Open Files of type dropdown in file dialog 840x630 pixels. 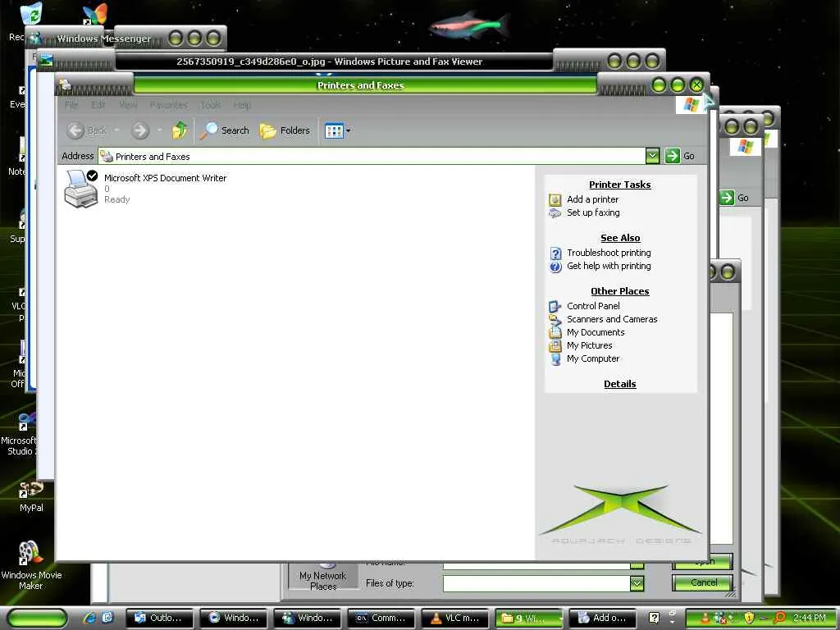coord(637,583)
